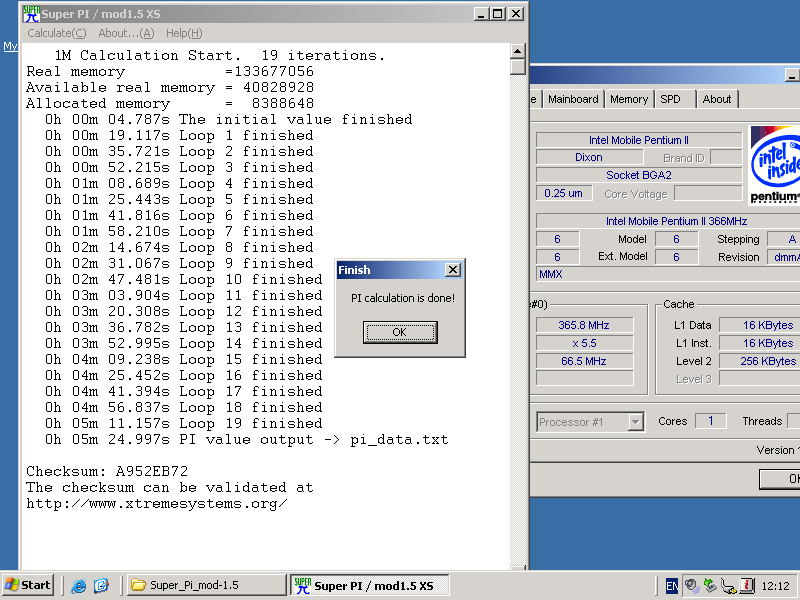
Task: Maximize the Super PI window
Action: click(497, 14)
